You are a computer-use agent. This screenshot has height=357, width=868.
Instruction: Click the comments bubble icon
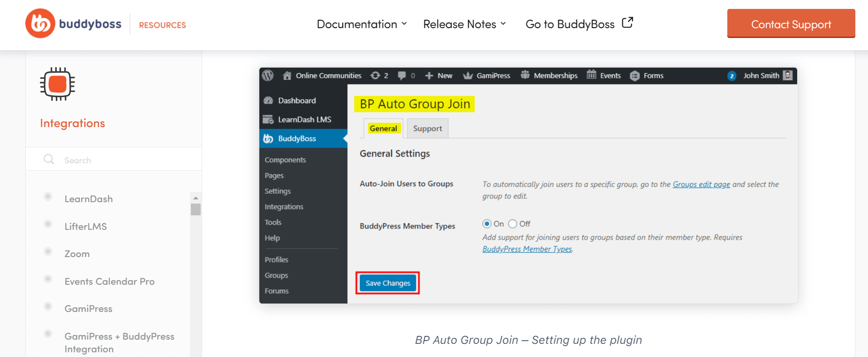pos(402,76)
